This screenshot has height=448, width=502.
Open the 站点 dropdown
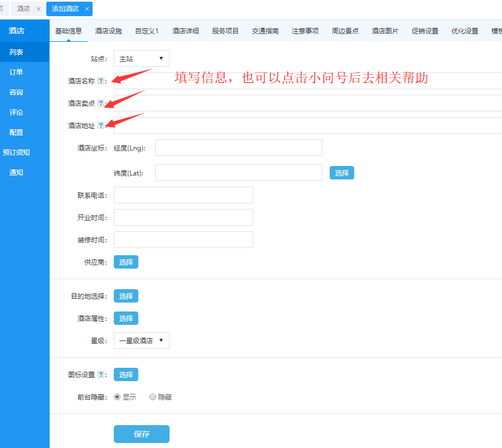coord(141,59)
